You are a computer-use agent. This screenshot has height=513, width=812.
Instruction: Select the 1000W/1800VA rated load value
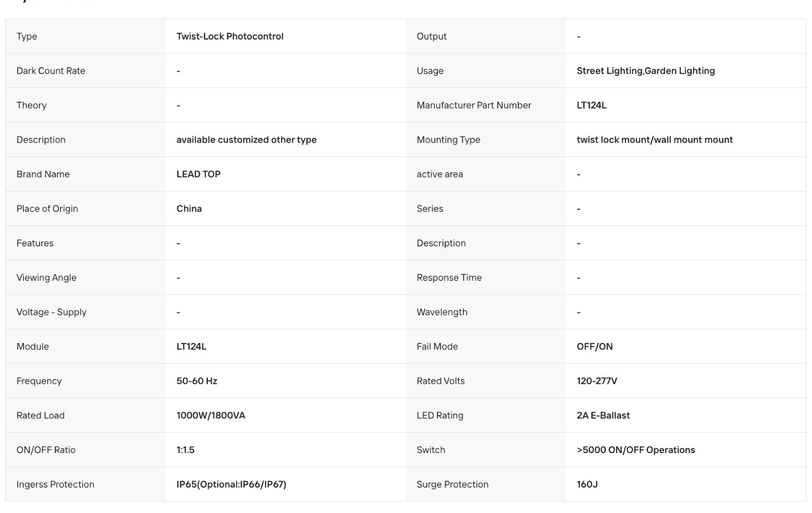coord(211,415)
